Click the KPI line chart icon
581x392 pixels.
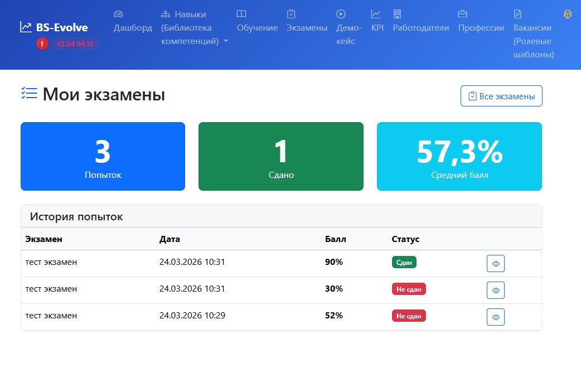[x=376, y=14]
